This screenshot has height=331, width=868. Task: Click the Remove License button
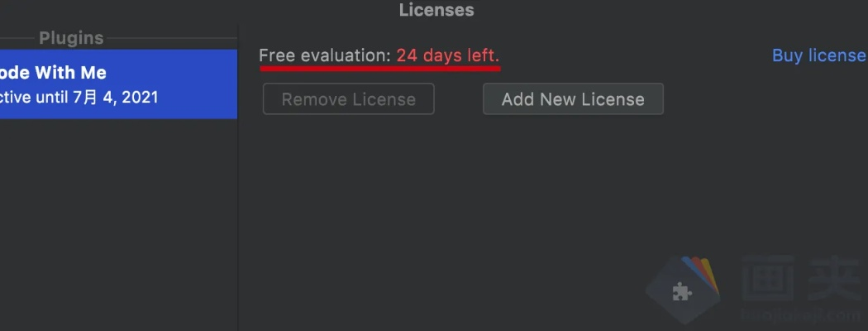pos(349,99)
